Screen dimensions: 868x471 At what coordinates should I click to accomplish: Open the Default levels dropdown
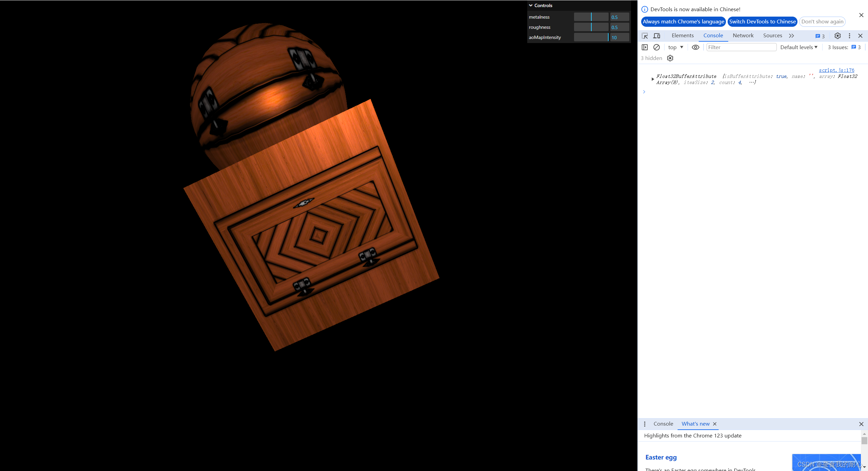pos(798,47)
